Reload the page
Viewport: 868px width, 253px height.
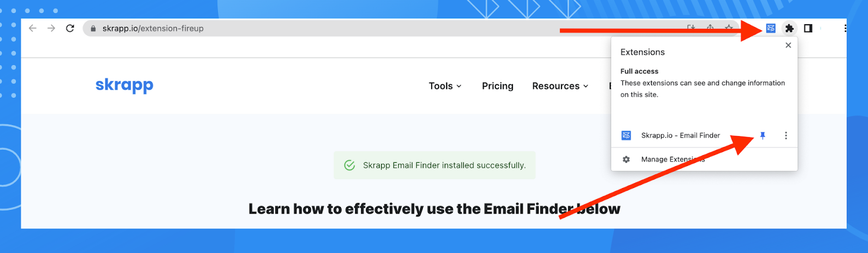(70, 28)
